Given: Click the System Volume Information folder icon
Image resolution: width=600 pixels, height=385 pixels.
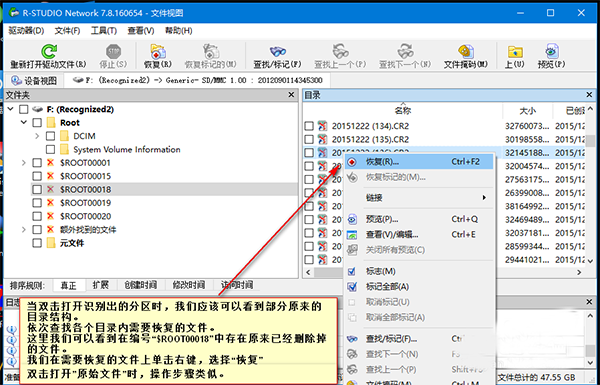Looking at the screenshot, I should pos(64,149).
